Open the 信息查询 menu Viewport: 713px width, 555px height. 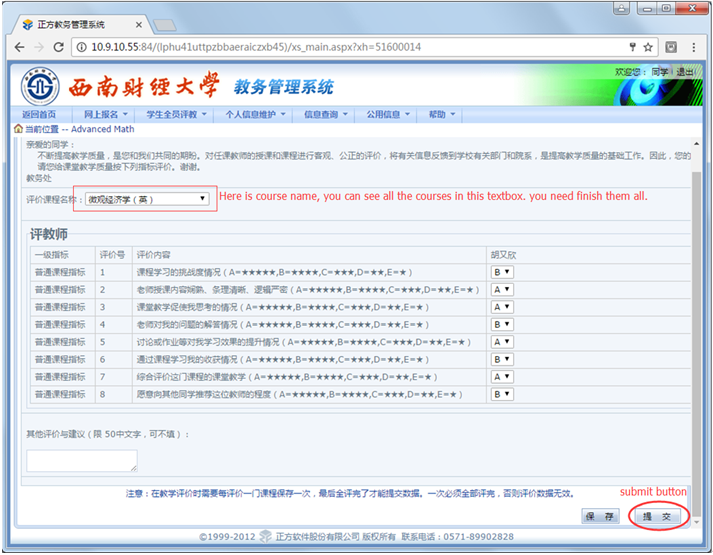[325, 115]
